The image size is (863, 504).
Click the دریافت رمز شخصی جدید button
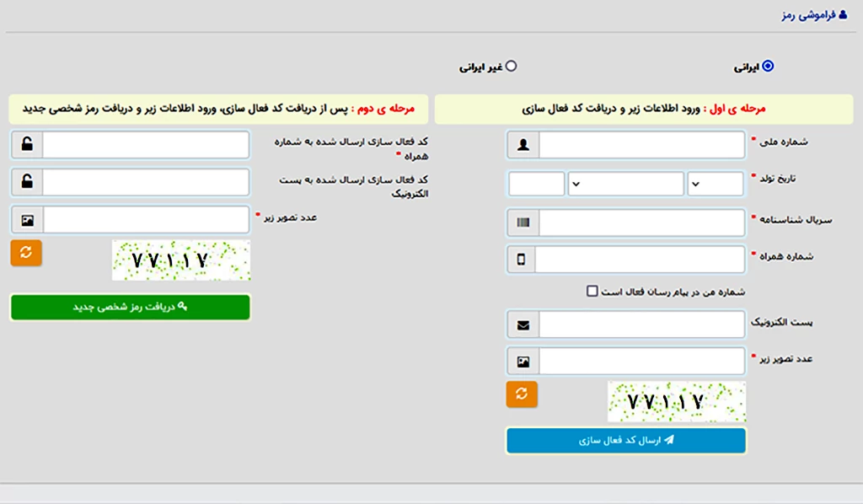131,307
